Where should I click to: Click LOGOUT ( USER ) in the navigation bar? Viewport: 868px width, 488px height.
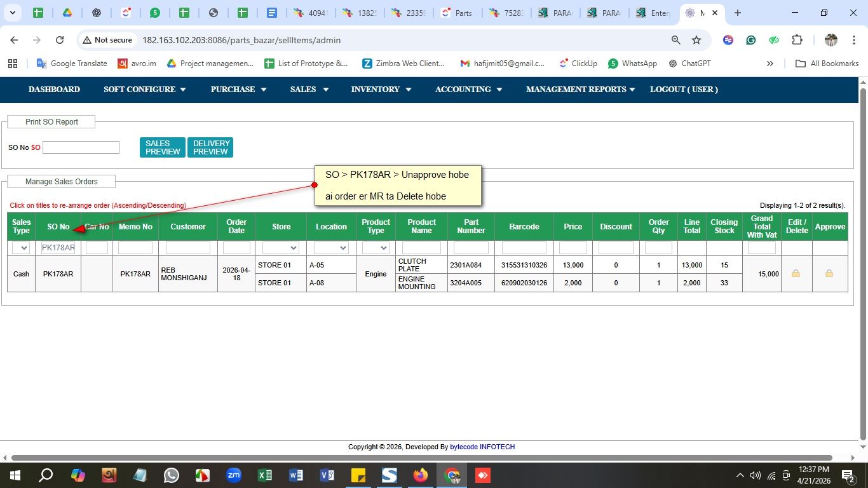(684, 90)
